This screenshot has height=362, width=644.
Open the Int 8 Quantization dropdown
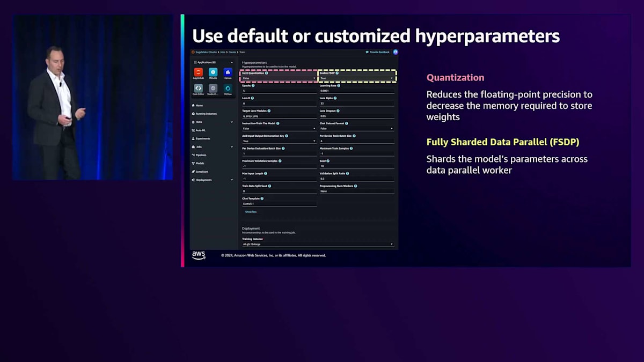click(279, 78)
